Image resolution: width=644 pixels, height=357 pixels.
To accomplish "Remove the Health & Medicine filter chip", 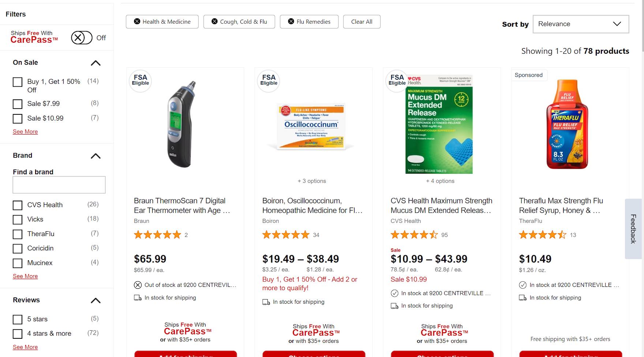I will [137, 22].
